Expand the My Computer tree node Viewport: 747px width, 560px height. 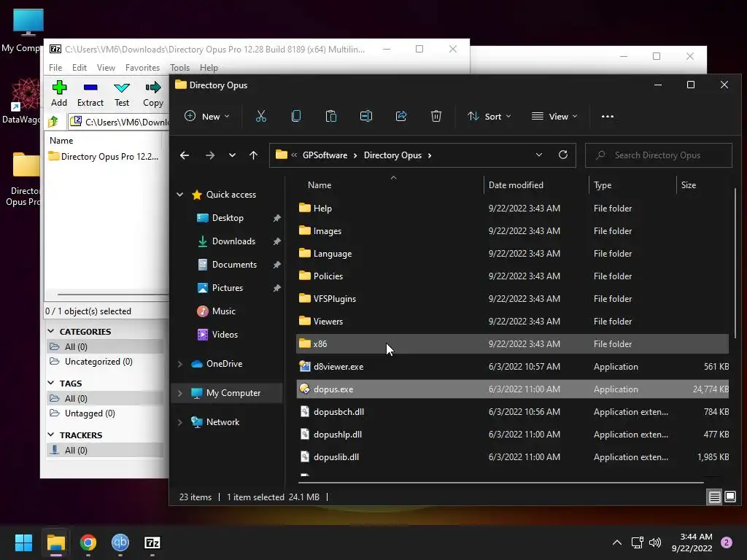[180, 393]
